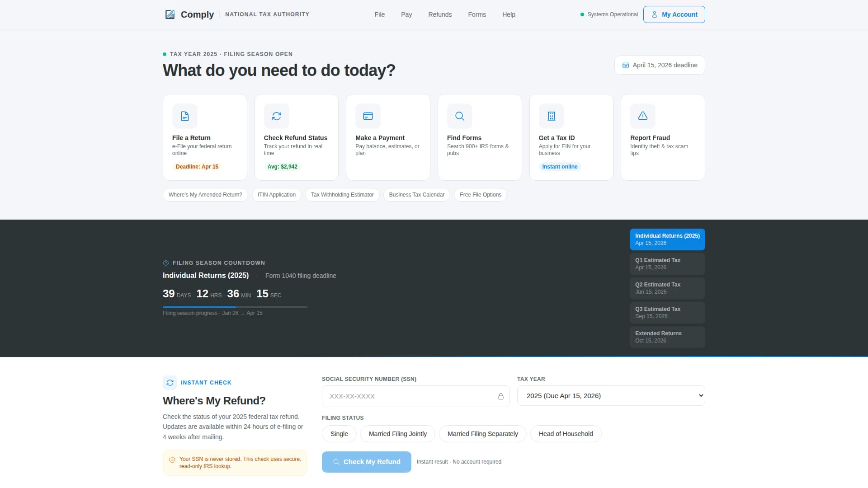Open Tax Withholding Estimator link

(x=342, y=195)
